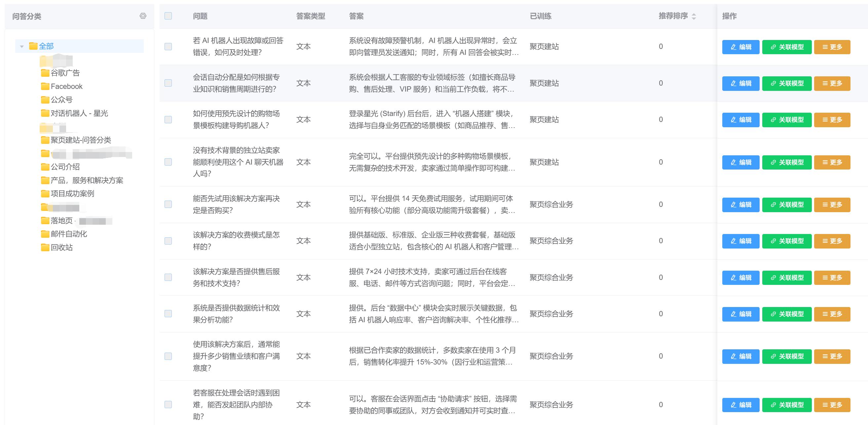Select 产品，服务和解决方案 category
The image size is (868, 425).
87,180
